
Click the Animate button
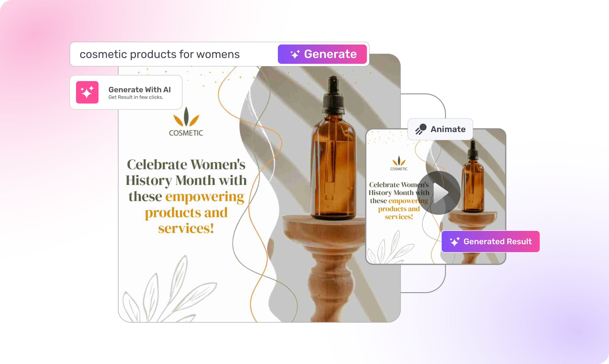click(x=440, y=129)
